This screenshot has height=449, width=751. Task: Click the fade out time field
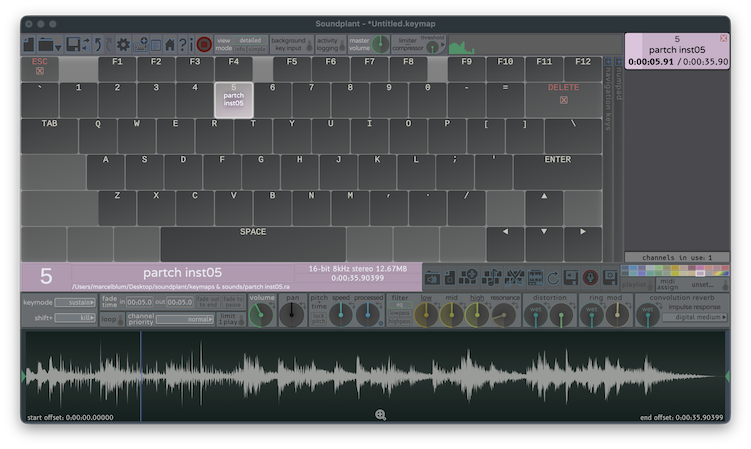pyautogui.click(x=180, y=302)
